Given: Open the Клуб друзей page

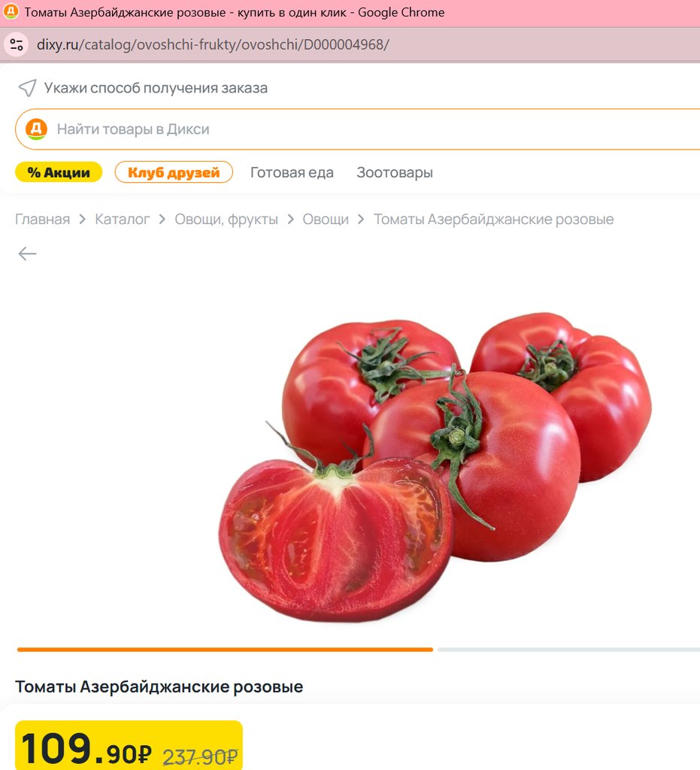Looking at the screenshot, I should 174,172.
